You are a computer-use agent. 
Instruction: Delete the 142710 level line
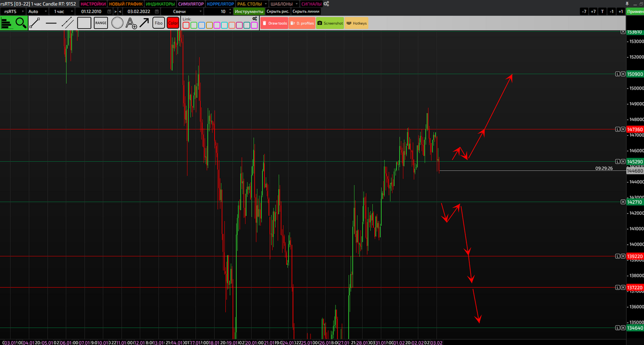tap(623, 202)
